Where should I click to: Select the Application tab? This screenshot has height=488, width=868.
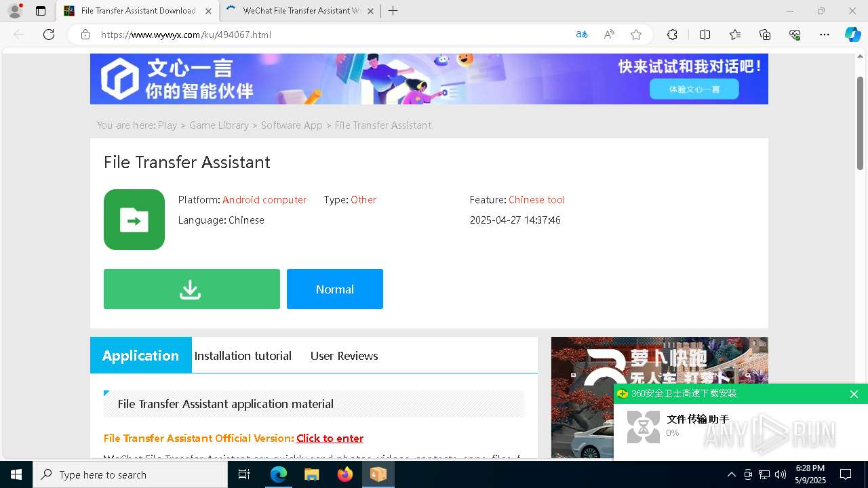[x=141, y=355]
